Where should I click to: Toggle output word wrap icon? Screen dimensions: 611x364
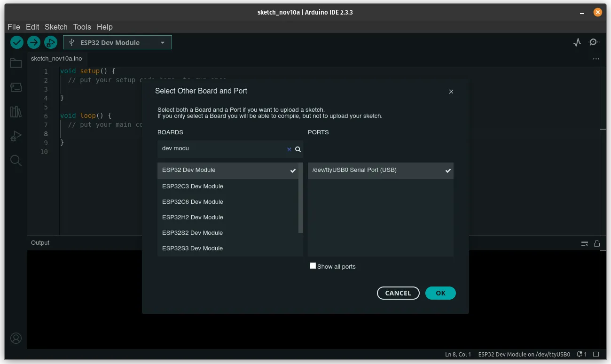tap(585, 243)
